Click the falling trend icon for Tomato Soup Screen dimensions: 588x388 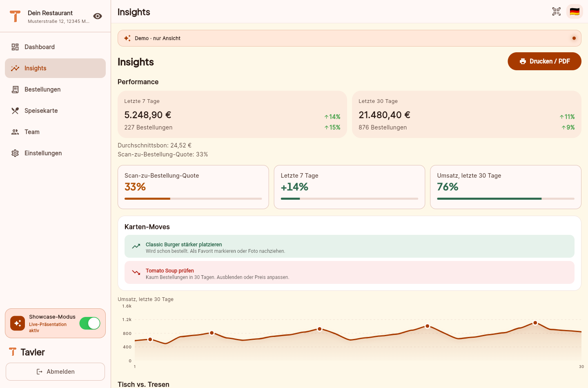(136, 272)
